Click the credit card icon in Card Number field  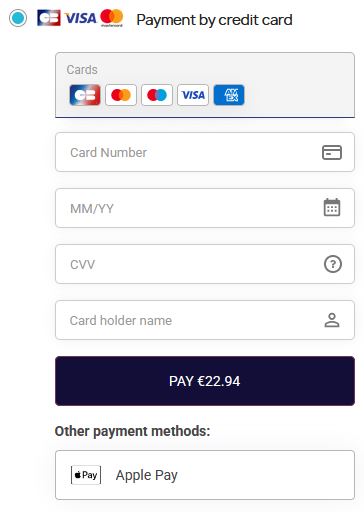tap(332, 152)
